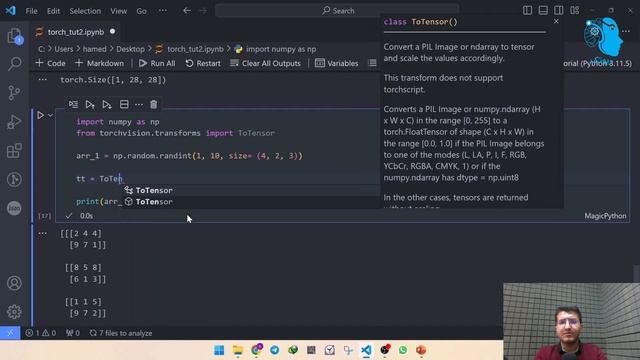Open Windows Start menu from taskbar
The width and height of the screenshot is (640, 360).
pos(219,350)
